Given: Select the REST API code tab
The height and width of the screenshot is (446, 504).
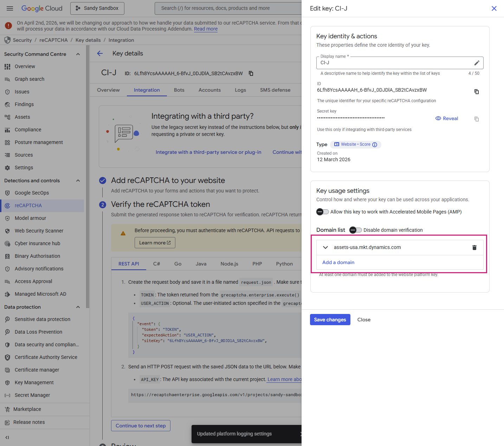Looking at the screenshot, I should pyautogui.click(x=129, y=264).
